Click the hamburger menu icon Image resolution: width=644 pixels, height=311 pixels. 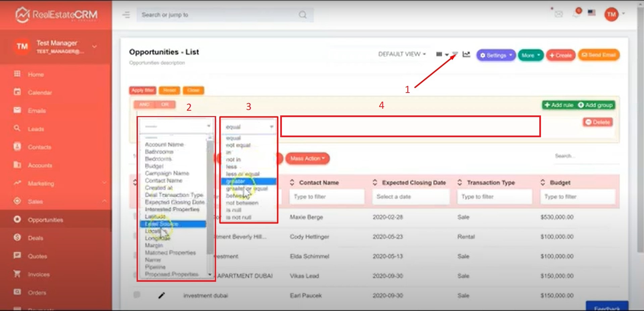coord(126,15)
